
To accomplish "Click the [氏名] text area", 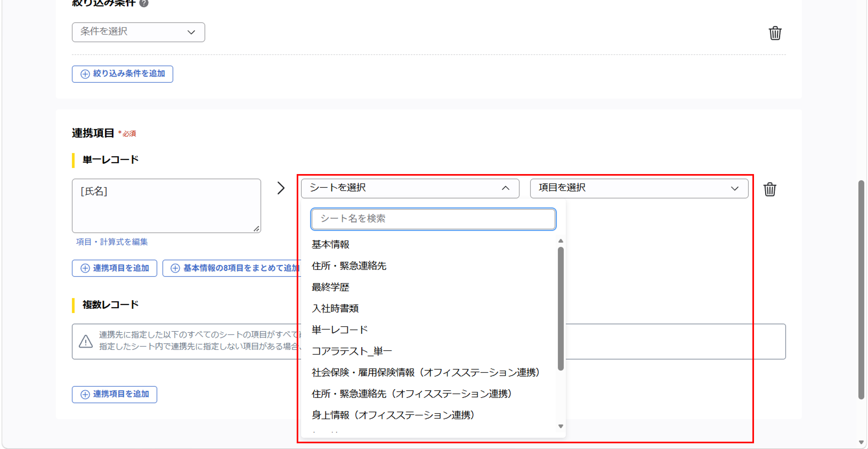I will pos(166,206).
